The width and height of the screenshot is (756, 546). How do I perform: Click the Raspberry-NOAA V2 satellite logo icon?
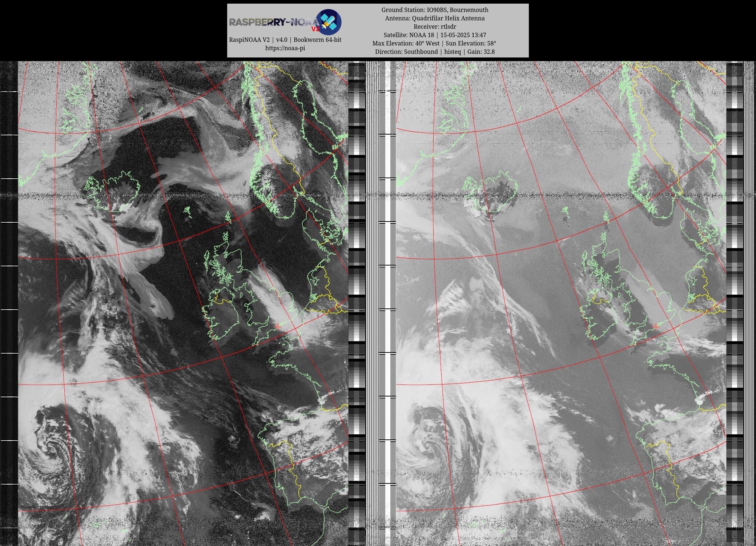328,22
